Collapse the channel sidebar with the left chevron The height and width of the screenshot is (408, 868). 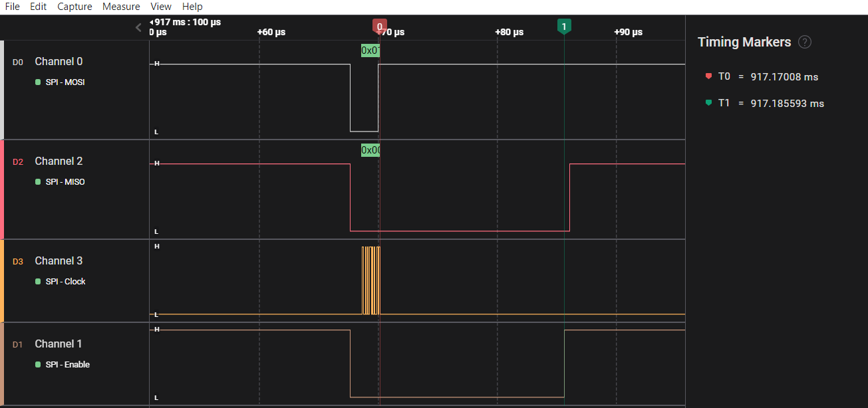click(138, 27)
